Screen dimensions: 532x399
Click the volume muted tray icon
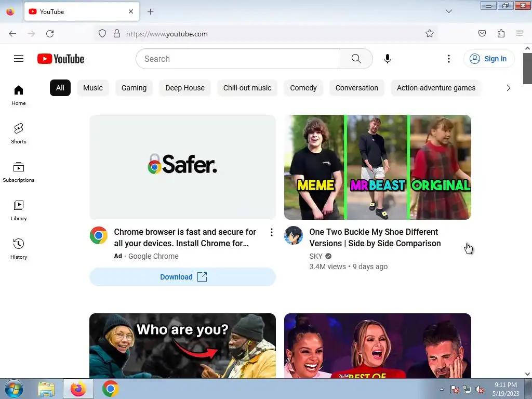[480, 389]
